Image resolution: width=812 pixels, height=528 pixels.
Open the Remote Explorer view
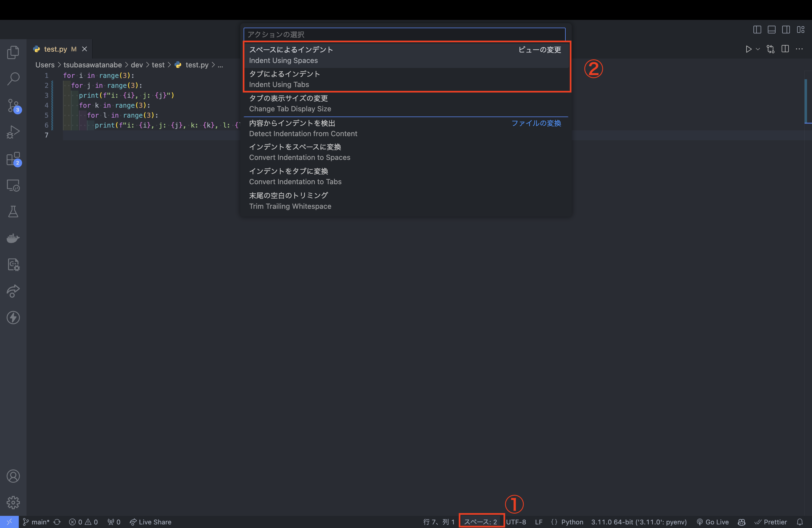[x=13, y=186]
